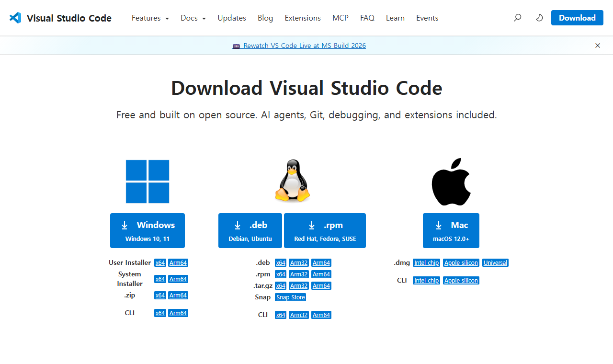Click the Apple logo image

click(x=451, y=182)
